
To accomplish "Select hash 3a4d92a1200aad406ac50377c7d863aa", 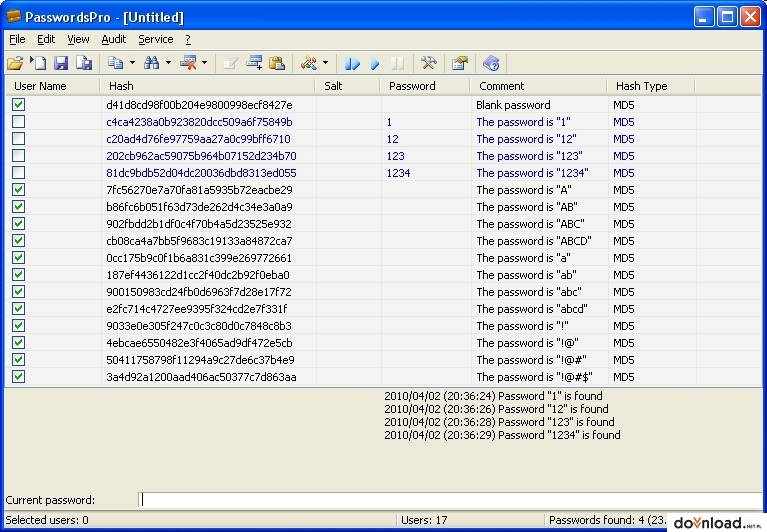I will coord(201,377).
